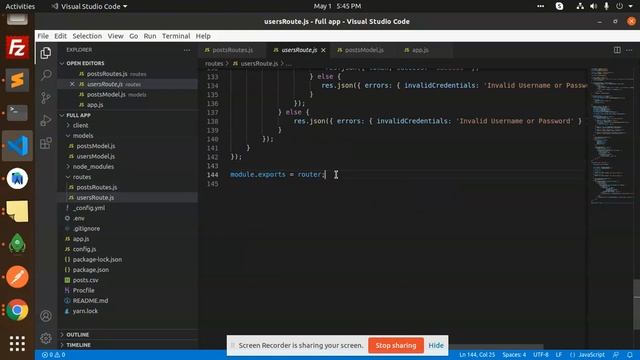Viewport: 640px width, 360px height.
Task: Open Postman from the dock
Action: click(x=17, y=277)
